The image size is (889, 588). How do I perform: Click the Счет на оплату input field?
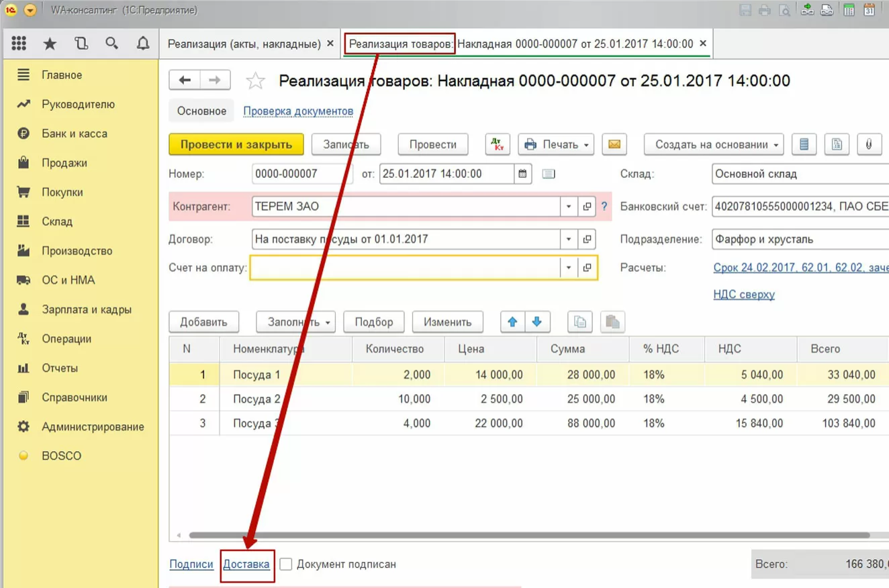406,268
